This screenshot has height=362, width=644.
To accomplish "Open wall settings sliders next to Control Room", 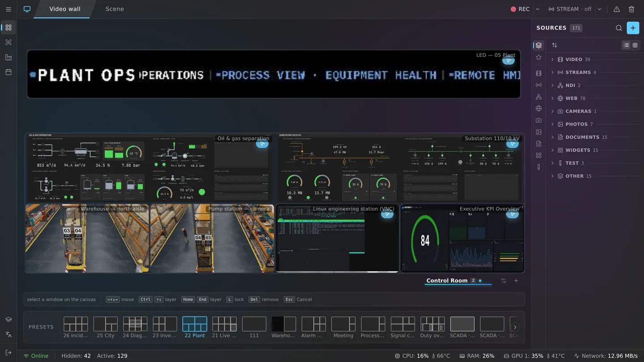I will click(x=504, y=281).
